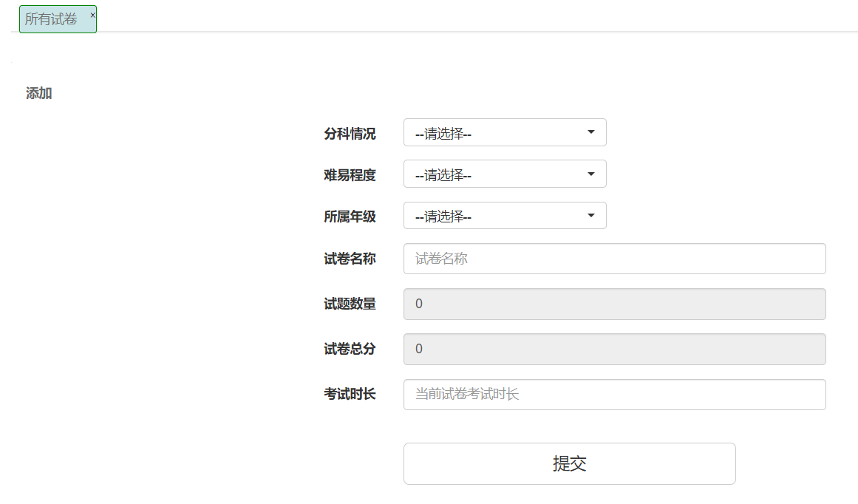858x504 pixels.
Task: Click the disabled 试题数量 field
Action: [x=613, y=304]
